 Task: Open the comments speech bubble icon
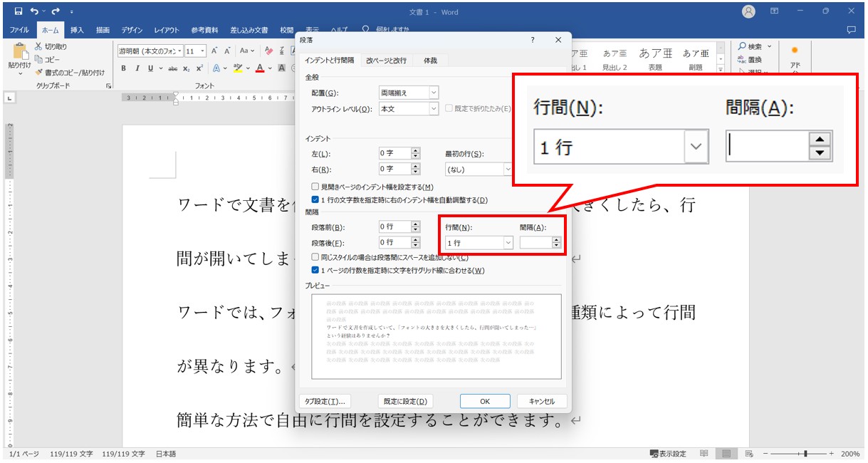coord(851,30)
